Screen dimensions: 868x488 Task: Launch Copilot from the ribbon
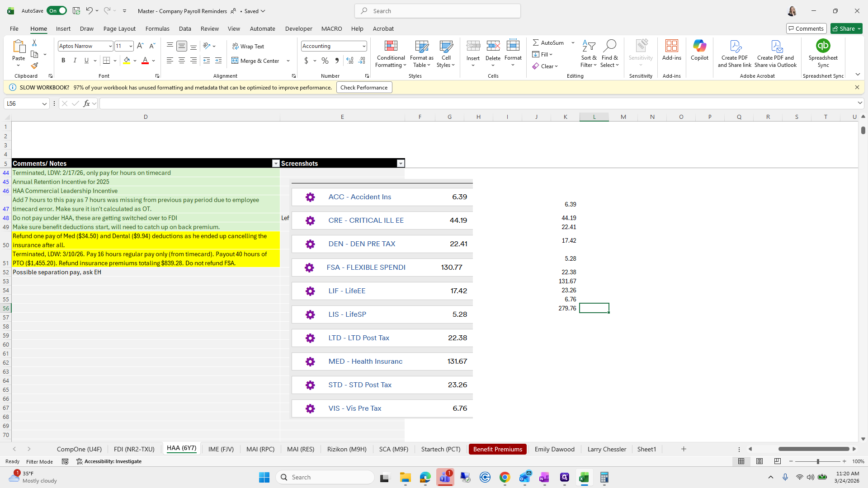pyautogui.click(x=699, y=50)
